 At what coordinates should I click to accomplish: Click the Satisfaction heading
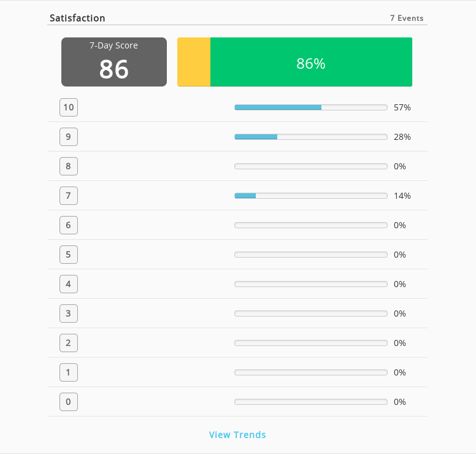pyautogui.click(x=77, y=18)
